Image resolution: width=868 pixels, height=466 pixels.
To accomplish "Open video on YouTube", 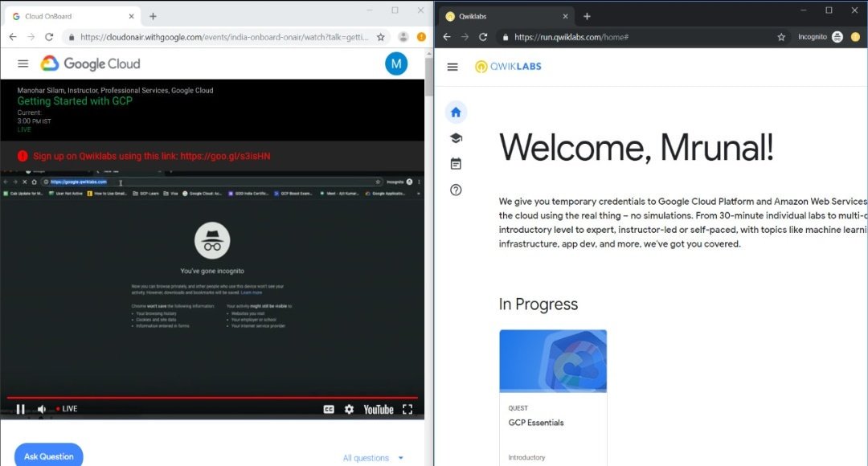I will pyautogui.click(x=378, y=409).
